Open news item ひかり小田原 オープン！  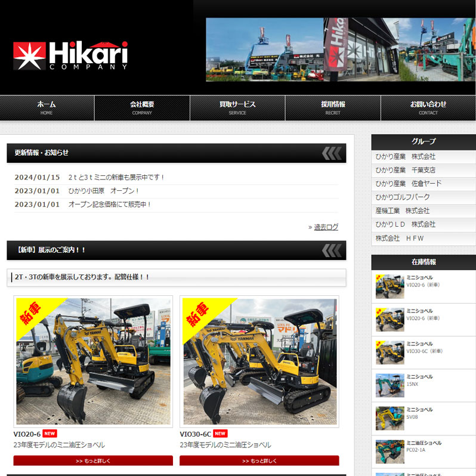tap(104, 191)
